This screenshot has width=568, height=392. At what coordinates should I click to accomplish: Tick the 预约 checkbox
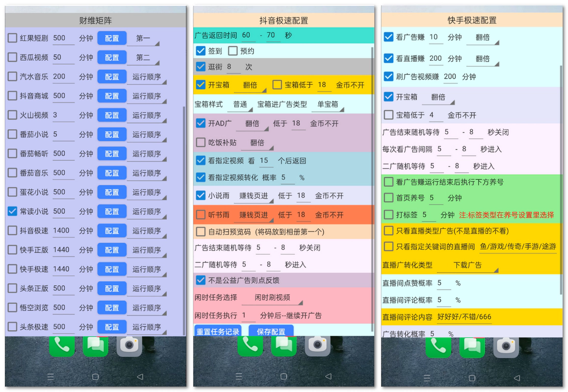click(x=233, y=50)
